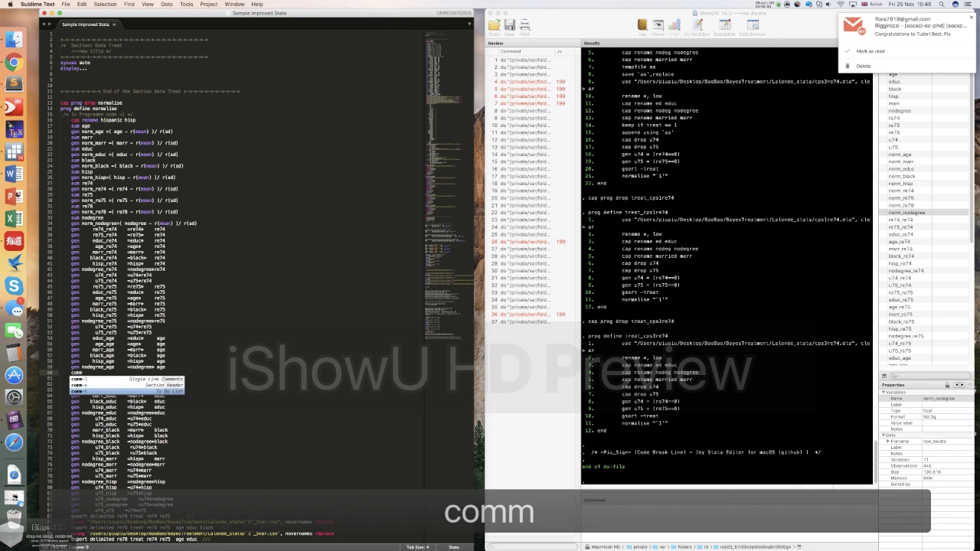Click the lock icon in Properties panel
This screenshot has width=980, height=551.
click(947, 385)
